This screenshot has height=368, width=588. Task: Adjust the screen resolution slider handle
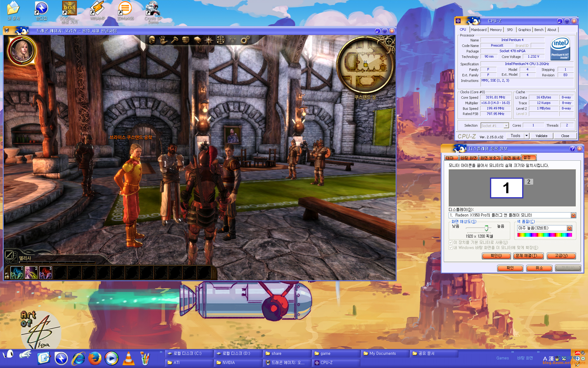[x=486, y=228]
